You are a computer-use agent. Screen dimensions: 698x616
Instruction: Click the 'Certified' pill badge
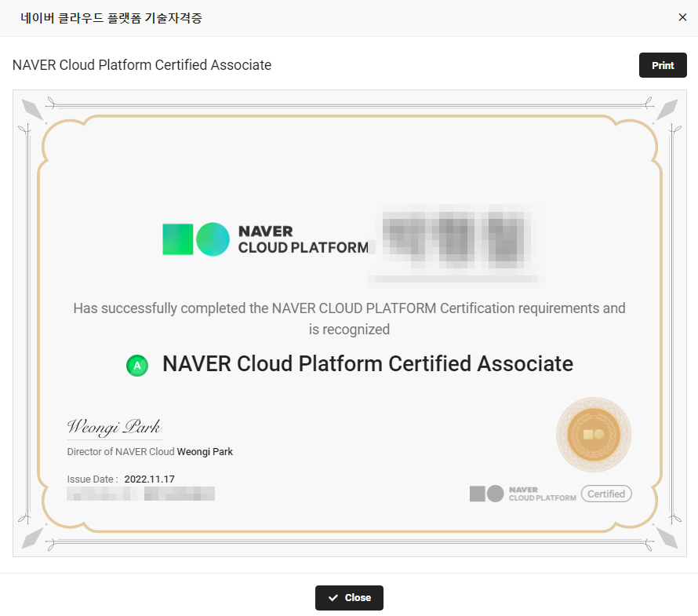pyautogui.click(x=606, y=494)
